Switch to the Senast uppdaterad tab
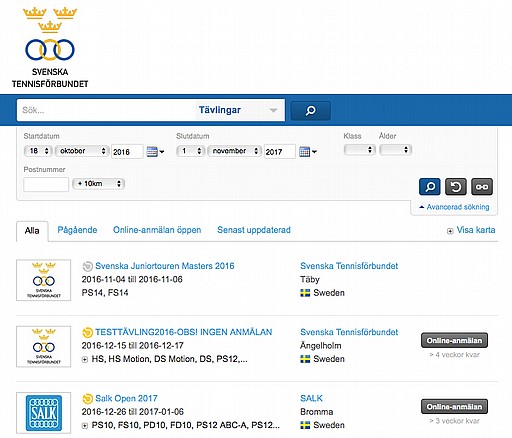Image resolution: width=512 pixels, height=438 pixels. (254, 230)
